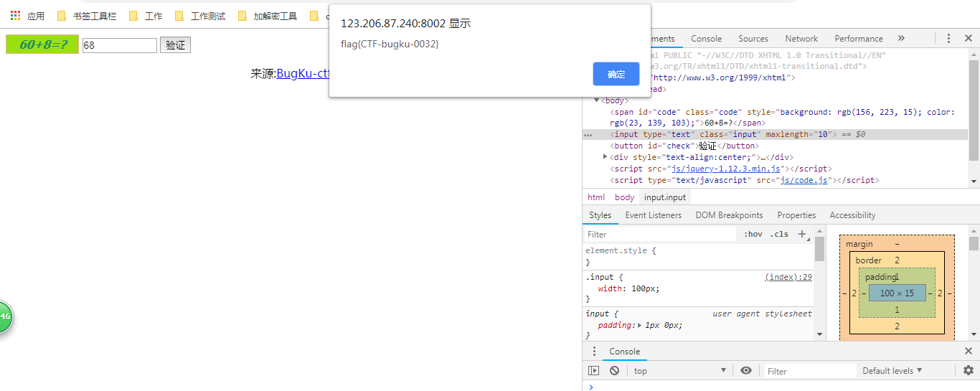Click the answer input field containing 68
This screenshot has height=391, width=980.
click(x=120, y=45)
